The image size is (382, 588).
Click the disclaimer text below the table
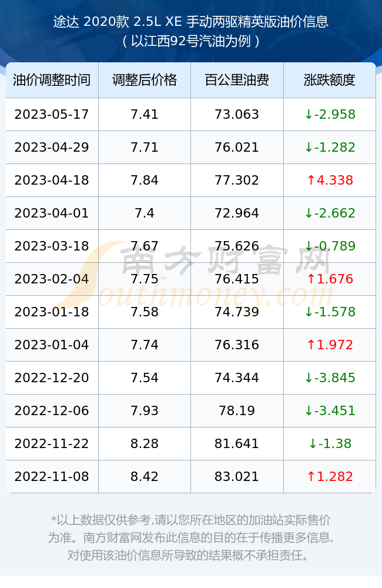[x=191, y=537]
